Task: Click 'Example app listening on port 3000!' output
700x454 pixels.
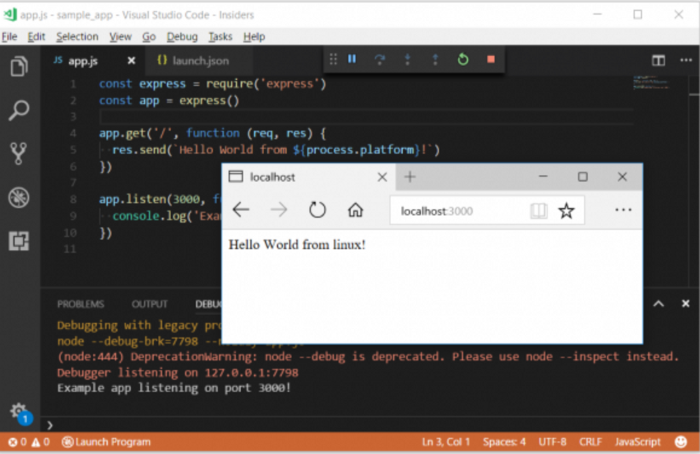Action: point(174,387)
